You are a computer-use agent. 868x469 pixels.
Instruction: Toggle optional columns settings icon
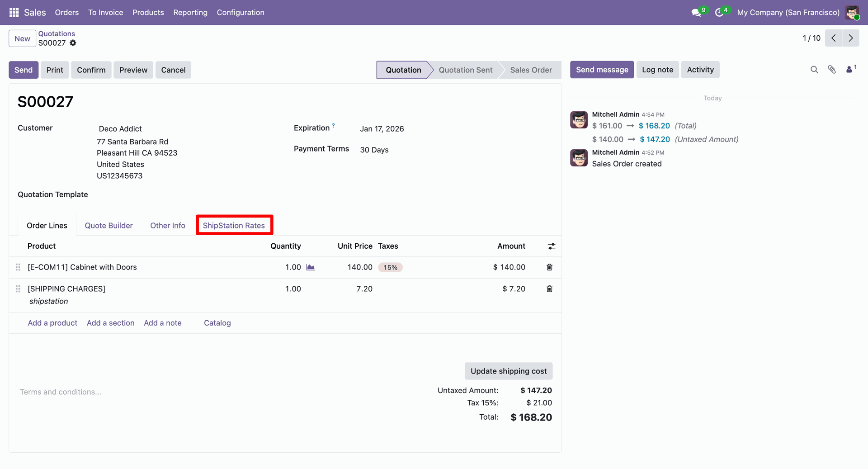click(x=551, y=246)
